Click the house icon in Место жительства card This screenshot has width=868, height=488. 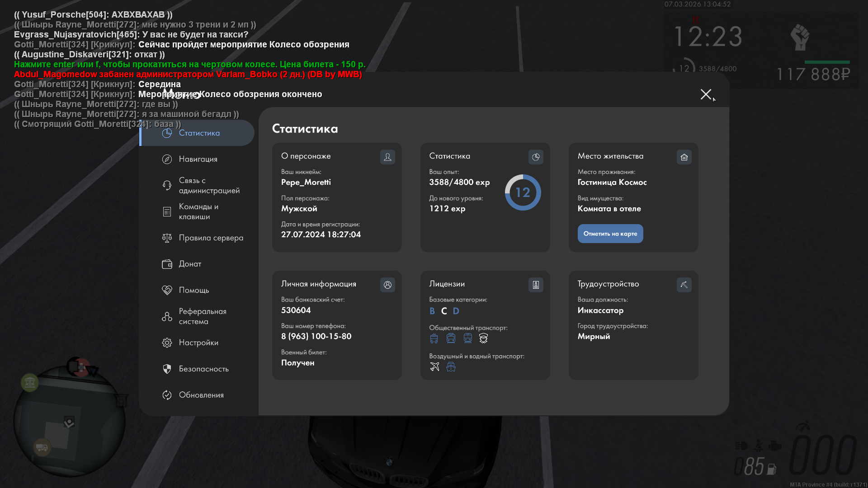684,157
